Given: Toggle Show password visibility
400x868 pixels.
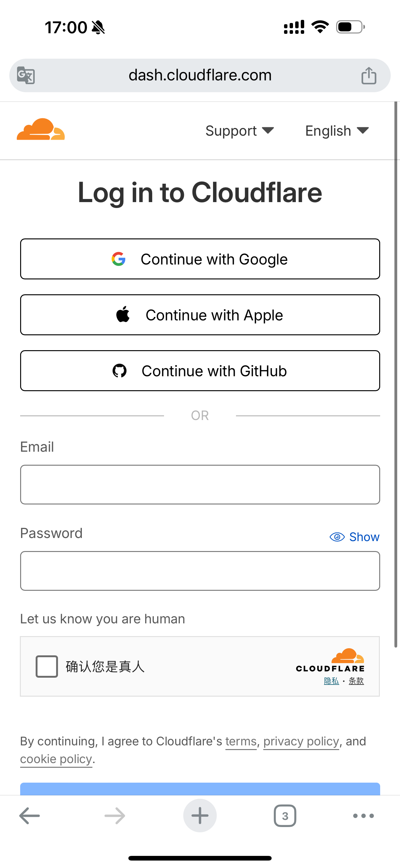Looking at the screenshot, I should pyautogui.click(x=354, y=537).
